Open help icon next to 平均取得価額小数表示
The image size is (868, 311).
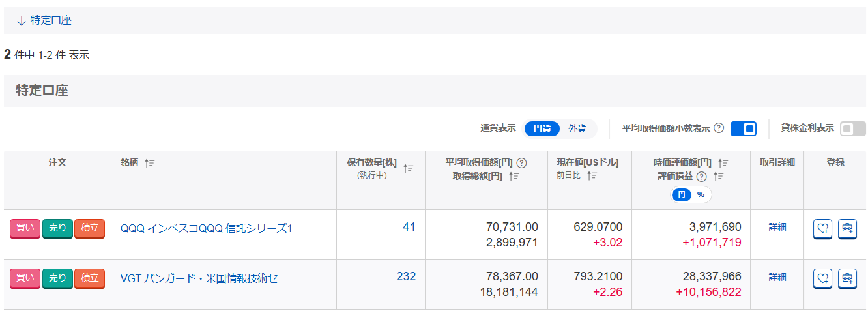(x=719, y=128)
